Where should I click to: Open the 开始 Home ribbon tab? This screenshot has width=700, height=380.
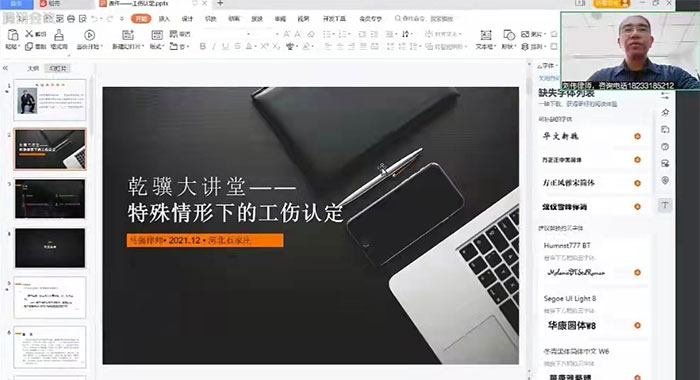(141, 19)
